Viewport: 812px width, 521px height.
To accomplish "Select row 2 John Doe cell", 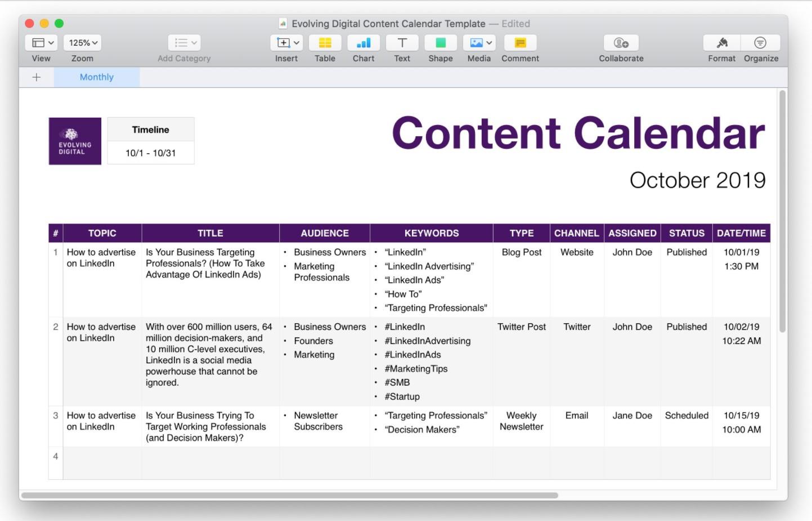I will pyautogui.click(x=632, y=362).
